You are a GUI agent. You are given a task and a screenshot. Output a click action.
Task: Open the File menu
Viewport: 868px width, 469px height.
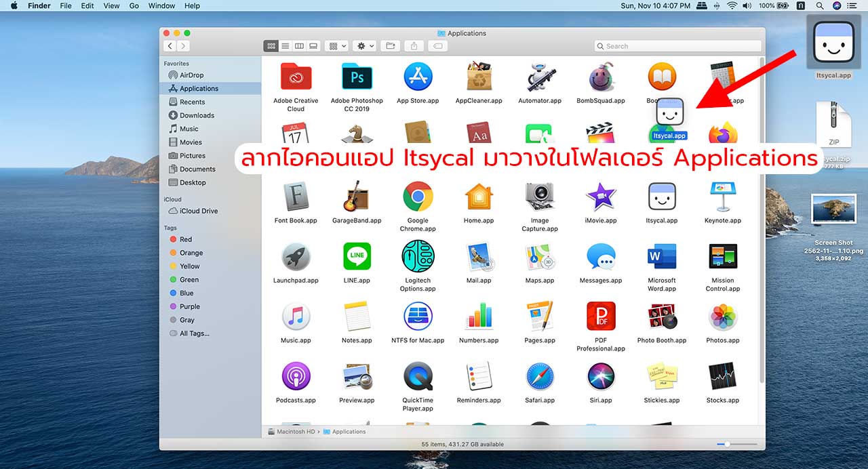66,5
